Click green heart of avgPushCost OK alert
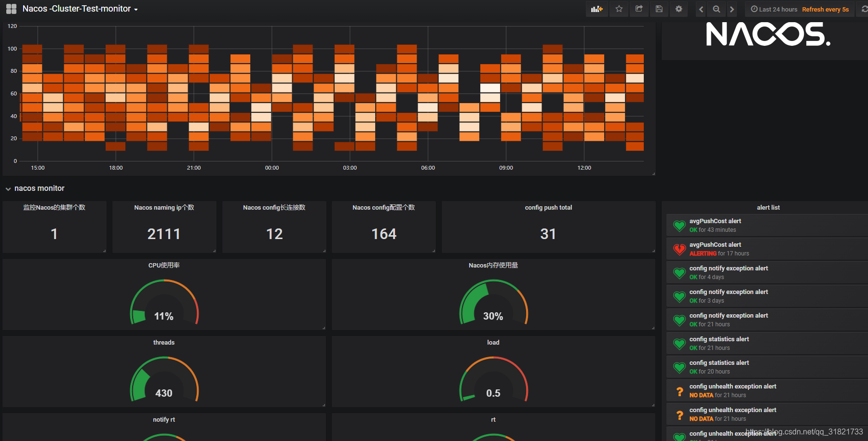The height and width of the screenshot is (441, 868). [679, 226]
